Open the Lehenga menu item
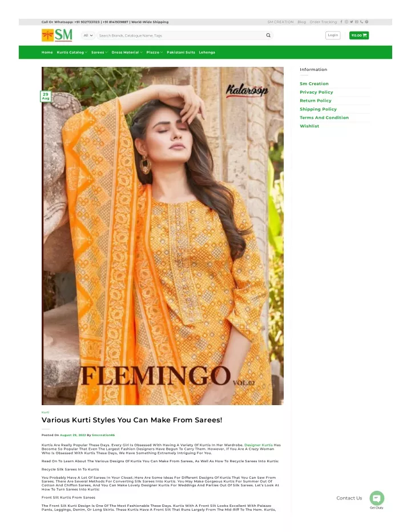411x532 pixels. 207,52
